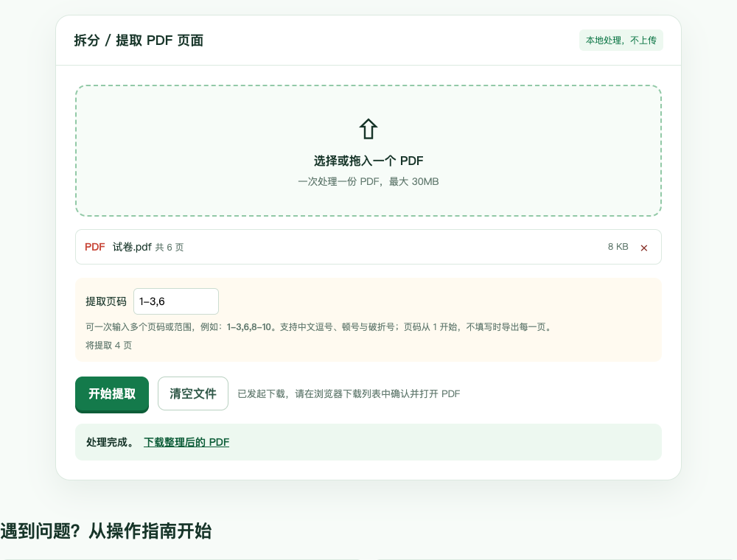Open the 下载整理后的 PDF link
Viewport: 737px width, 560px height.
(x=186, y=442)
